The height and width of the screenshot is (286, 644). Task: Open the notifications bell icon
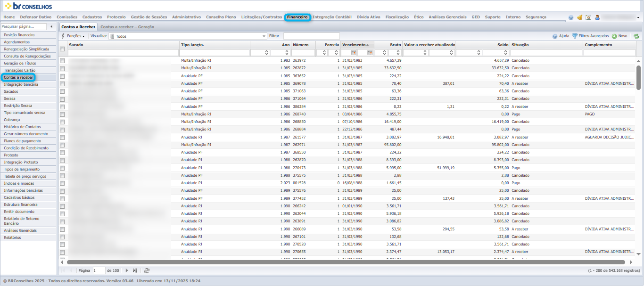[579, 17]
